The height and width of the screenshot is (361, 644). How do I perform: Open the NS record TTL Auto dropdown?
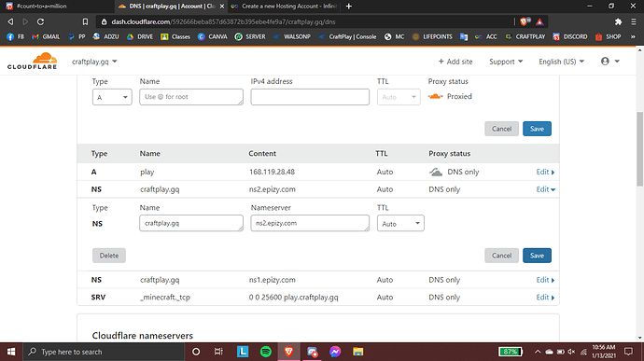pos(400,224)
